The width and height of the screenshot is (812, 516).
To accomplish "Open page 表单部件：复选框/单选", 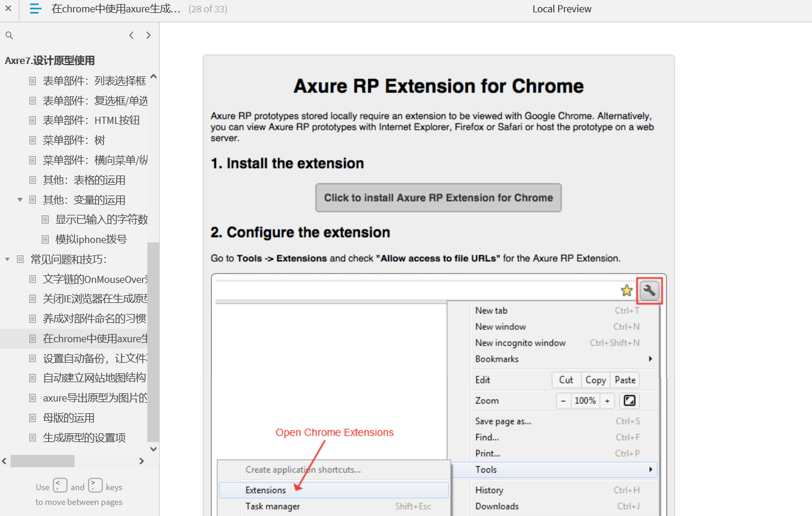I will (x=95, y=100).
